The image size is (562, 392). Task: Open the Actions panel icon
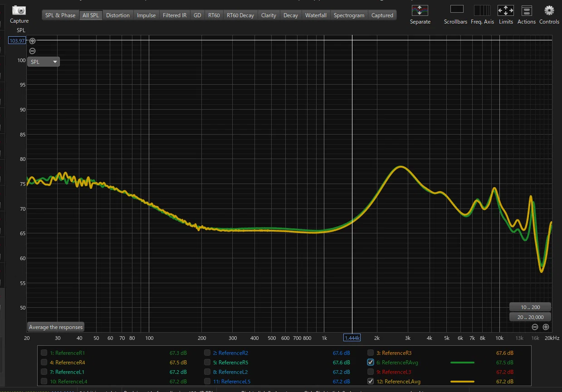point(527,10)
